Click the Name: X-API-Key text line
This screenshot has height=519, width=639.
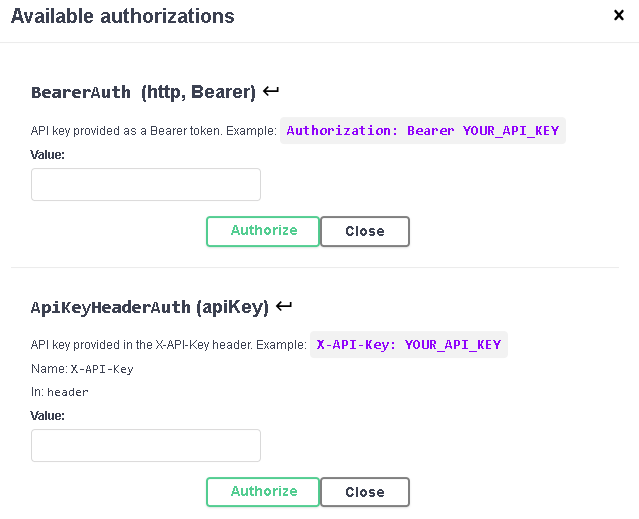tap(82, 369)
